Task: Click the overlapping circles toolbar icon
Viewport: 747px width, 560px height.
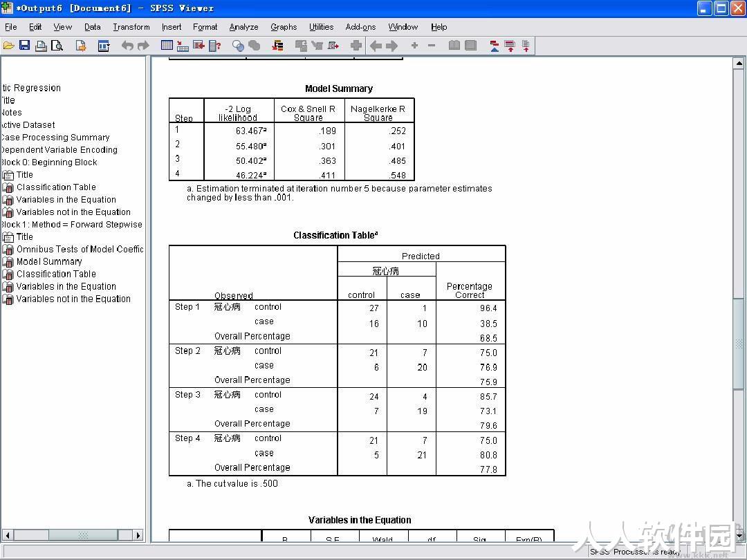Action: coord(238,46)
